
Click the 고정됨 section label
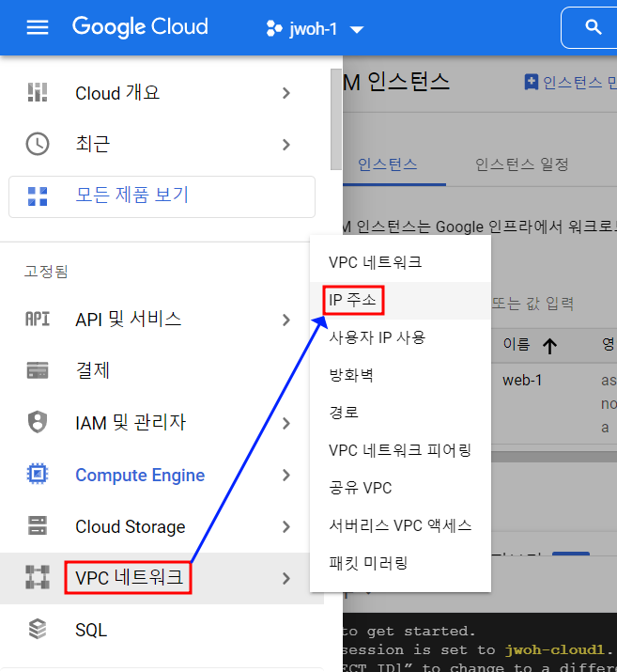(x=46, y=272)
